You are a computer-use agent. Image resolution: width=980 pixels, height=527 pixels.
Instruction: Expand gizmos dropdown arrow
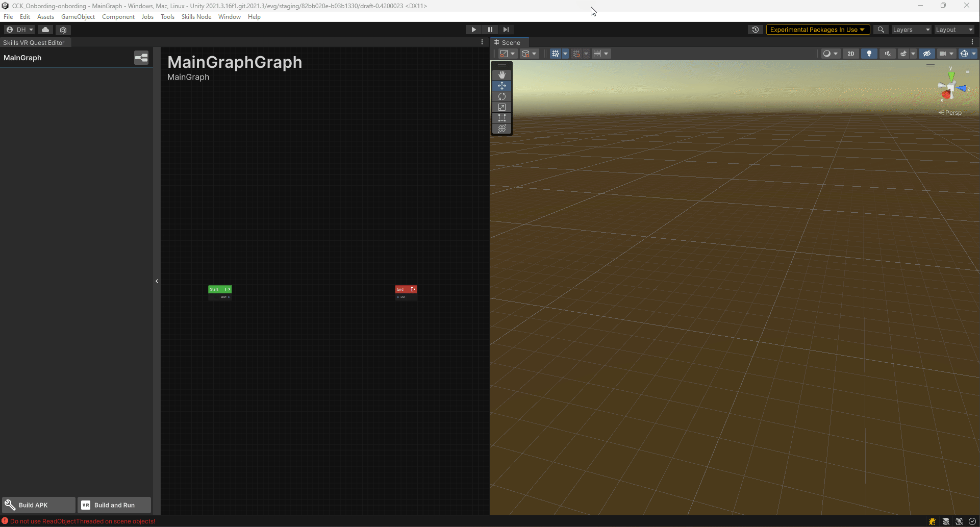tap(974, 54)
